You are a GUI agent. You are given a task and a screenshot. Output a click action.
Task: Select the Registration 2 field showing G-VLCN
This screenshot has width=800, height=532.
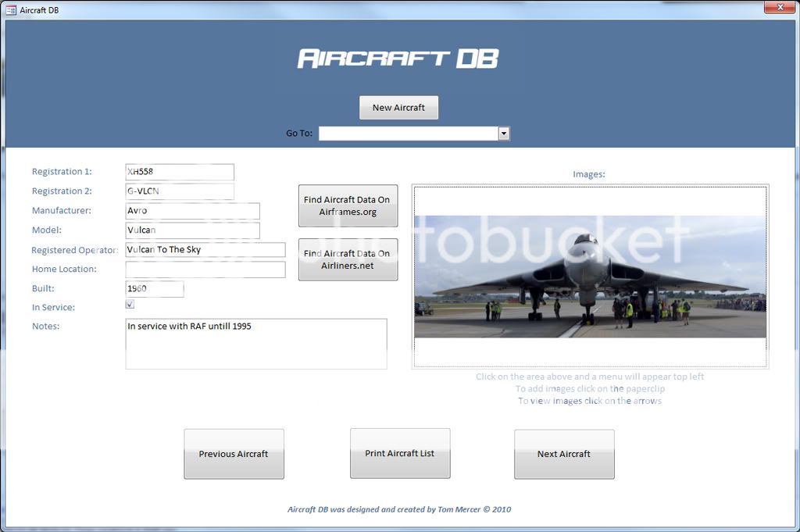pos(180,191)
